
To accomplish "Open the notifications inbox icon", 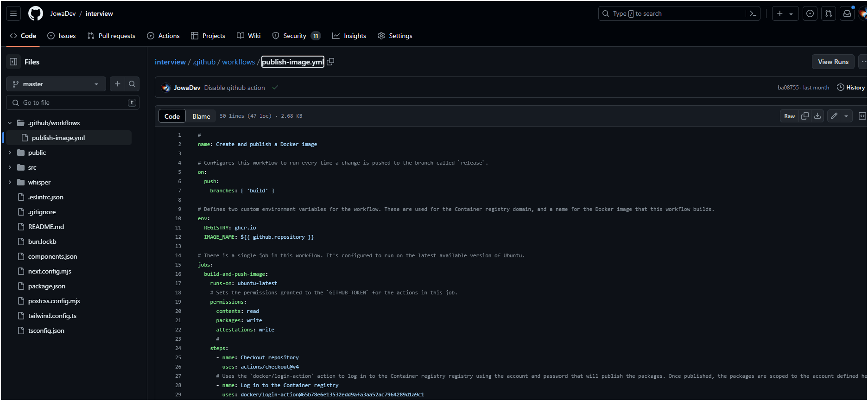I will 847,13.
